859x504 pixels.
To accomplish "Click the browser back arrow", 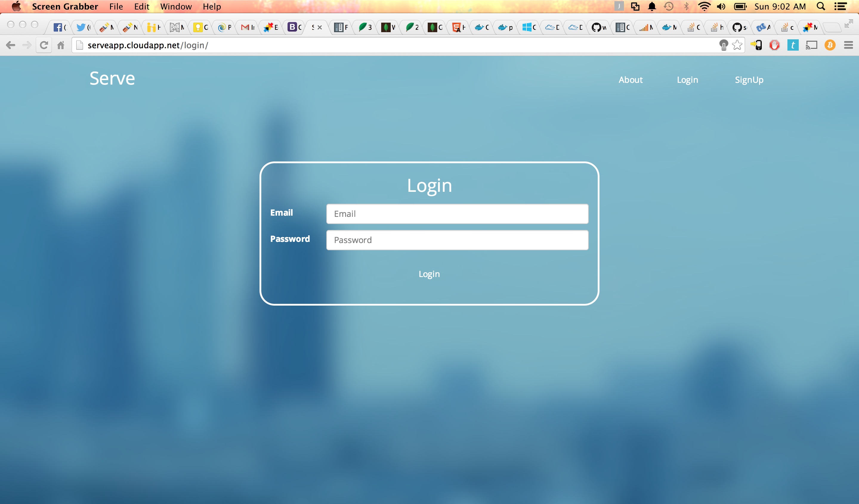I will point(10,45).
